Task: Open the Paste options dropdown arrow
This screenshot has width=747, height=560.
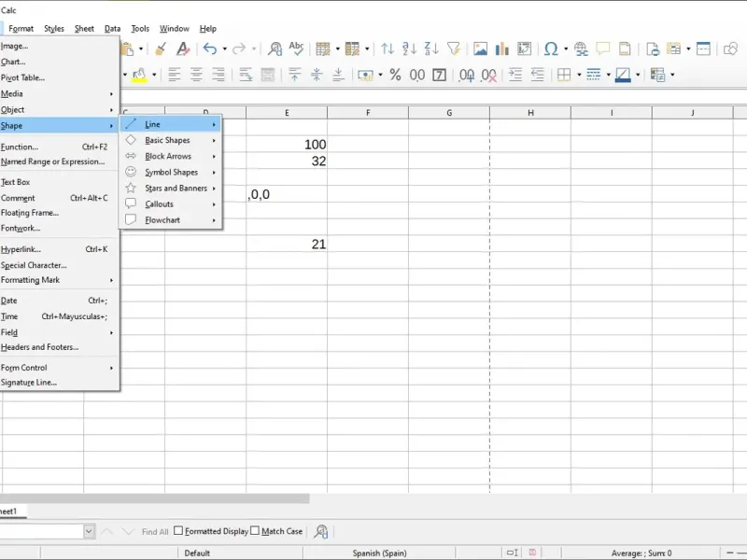Action: point(141,49)
